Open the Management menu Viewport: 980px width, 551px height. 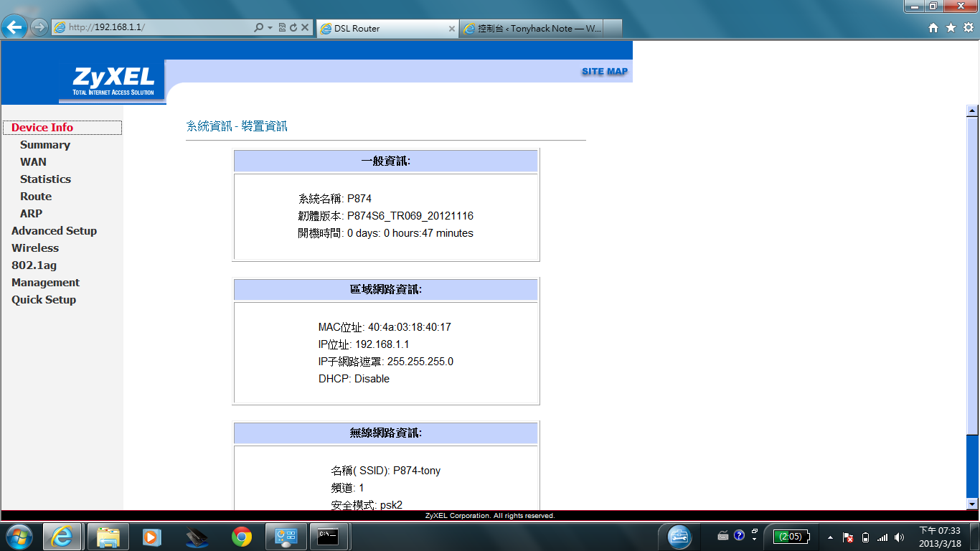tap(45, 283)
